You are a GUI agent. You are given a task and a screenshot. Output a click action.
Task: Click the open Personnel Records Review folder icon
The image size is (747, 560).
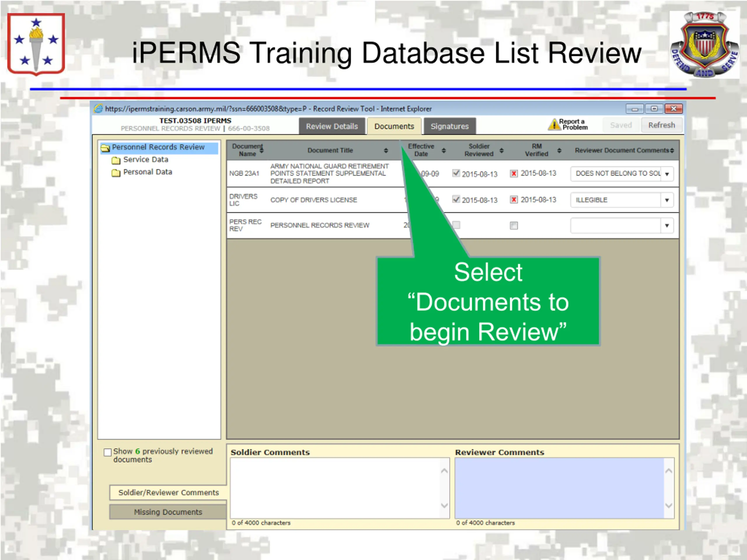click(105, 148)
